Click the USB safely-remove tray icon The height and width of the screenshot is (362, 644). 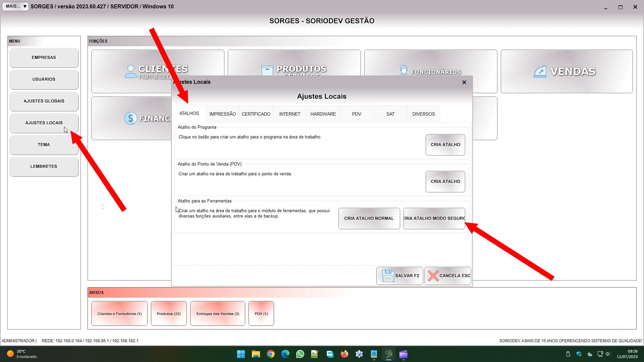(568, 354)
